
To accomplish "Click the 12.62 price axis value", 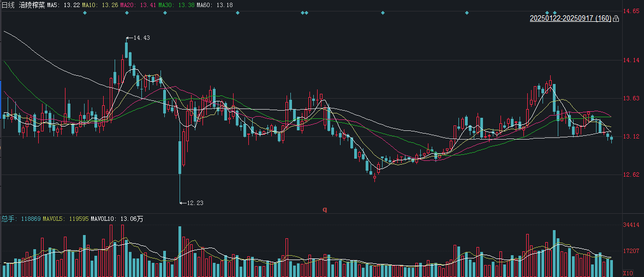I will pyautogui.click(x=631, y=175).
